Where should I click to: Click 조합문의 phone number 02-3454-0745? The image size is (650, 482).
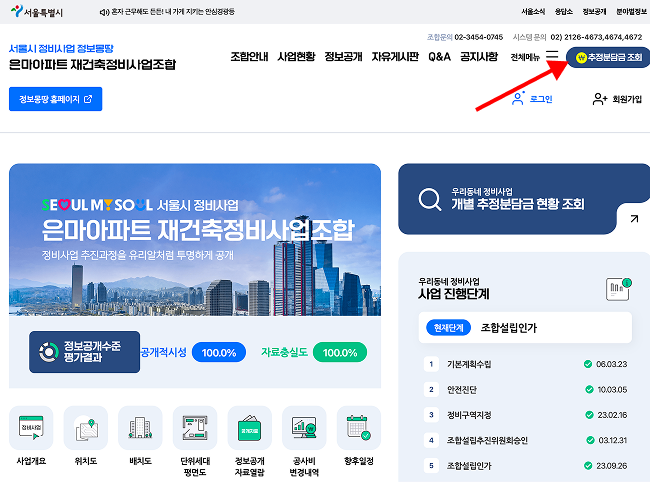[x=478, y=37]
